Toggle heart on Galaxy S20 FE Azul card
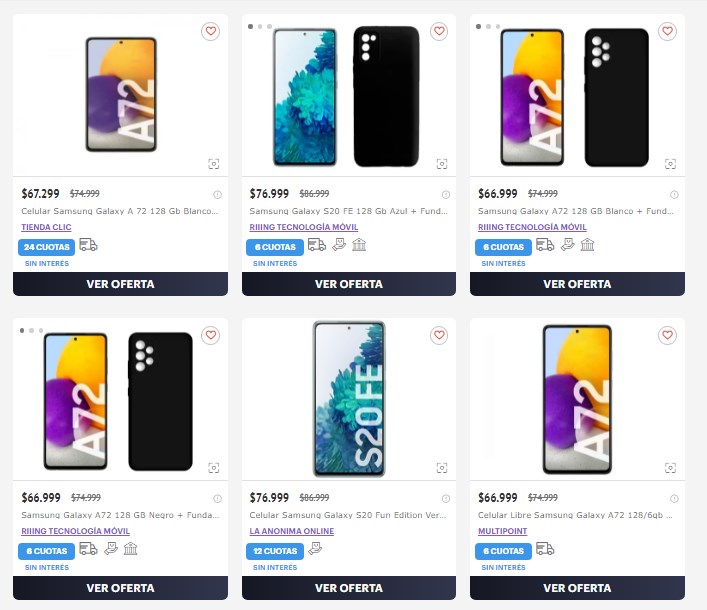The height and width of the screenshot is (610, 707). point(439,32)
